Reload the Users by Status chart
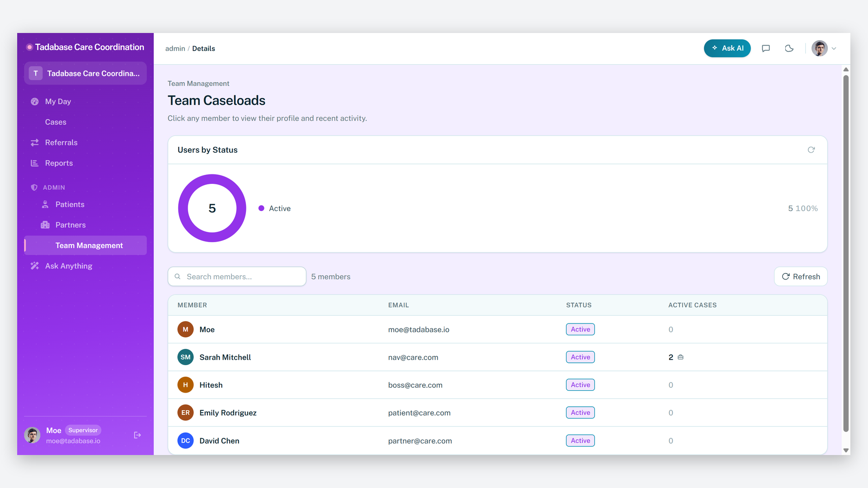This screenshot has width=868, height=488. 811,150
